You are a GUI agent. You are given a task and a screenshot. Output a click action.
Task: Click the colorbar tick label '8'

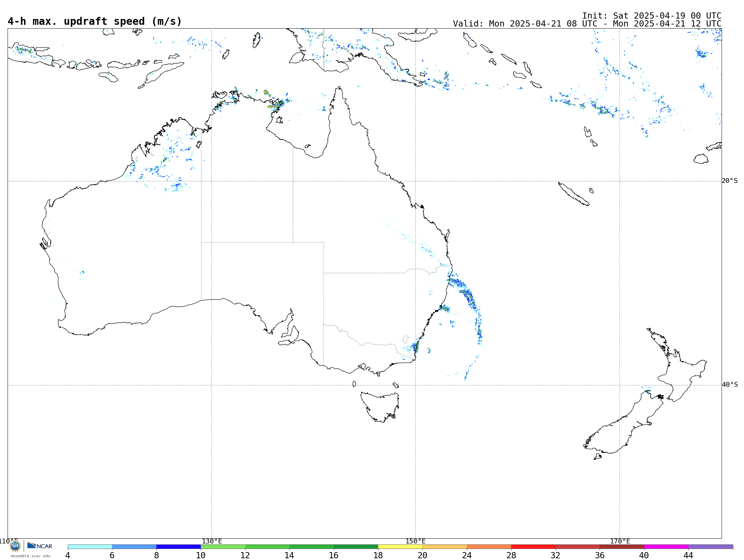click(x=156, y=555)
